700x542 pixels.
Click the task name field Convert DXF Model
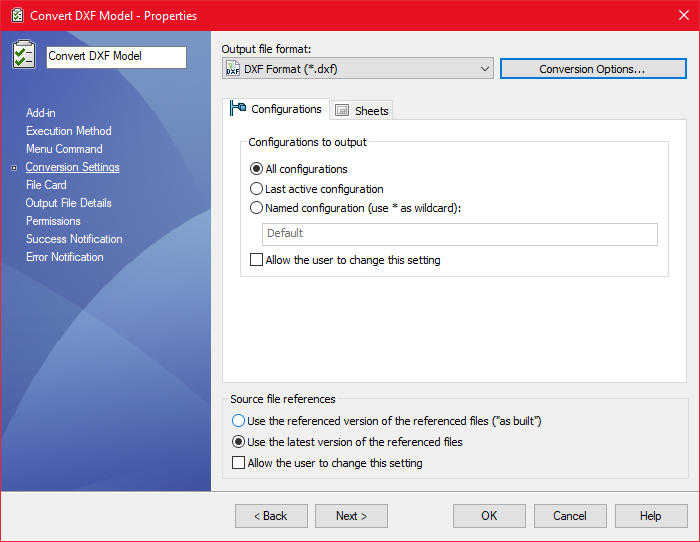(x=117, y=57)
